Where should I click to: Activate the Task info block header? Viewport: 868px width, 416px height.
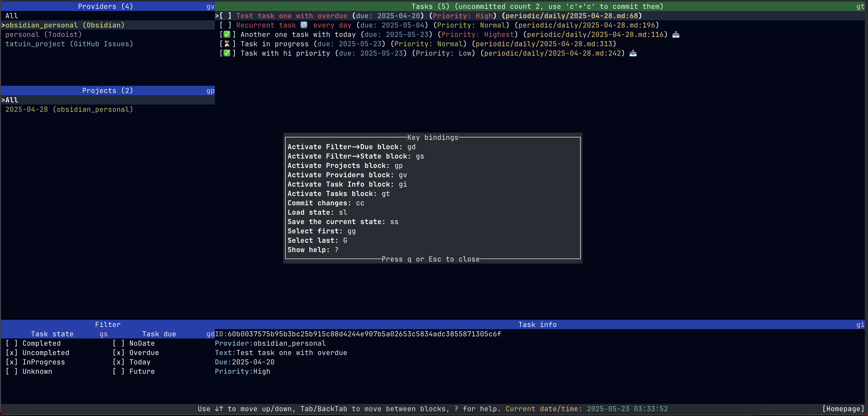[x=537, y=325]
